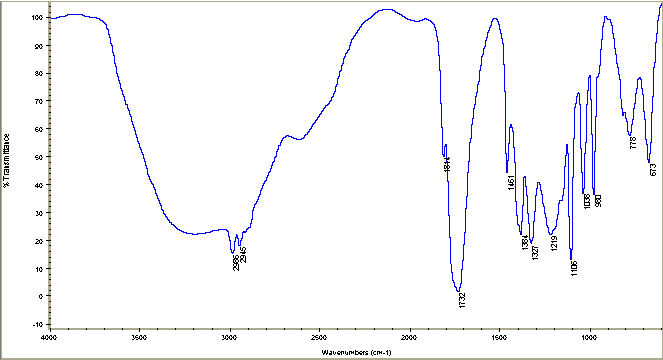Click the %Transmittance axis title
The height and width of the screenshot is (360, 663).
6,160
